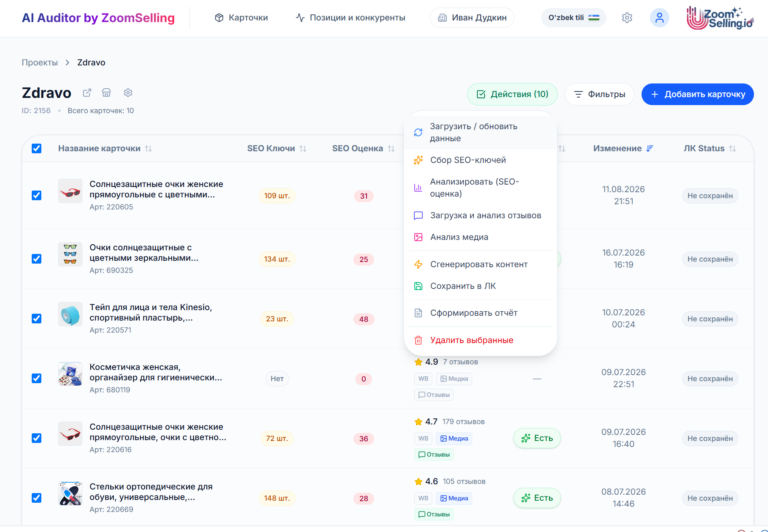768x532 pixels.
Task: Open thumbnail of Тейп для лица product
Action: point(70,314)
